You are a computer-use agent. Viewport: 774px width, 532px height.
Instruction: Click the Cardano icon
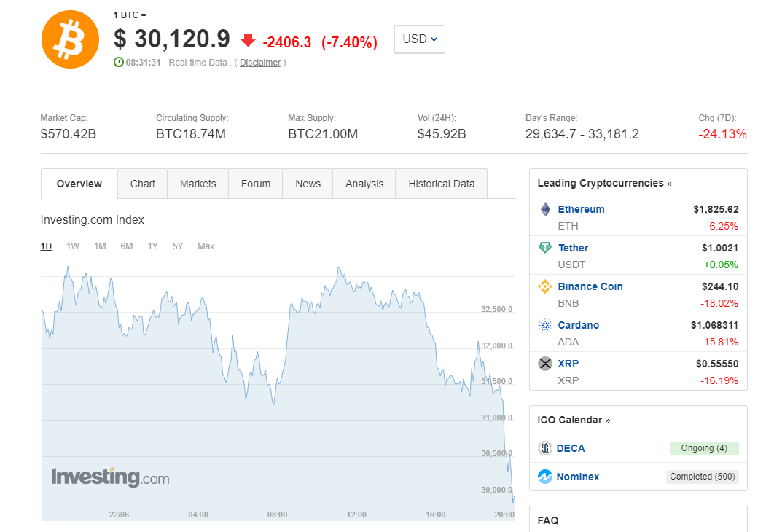click(x=545, y=325)
